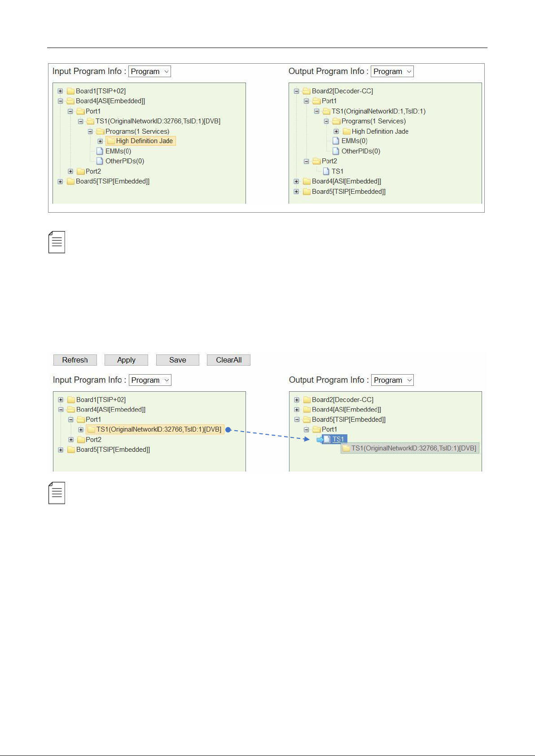Select Programs(1 Services) label in output tree
Image resolution: width=535 pixels, height=756 pixels.
point(373,121)
